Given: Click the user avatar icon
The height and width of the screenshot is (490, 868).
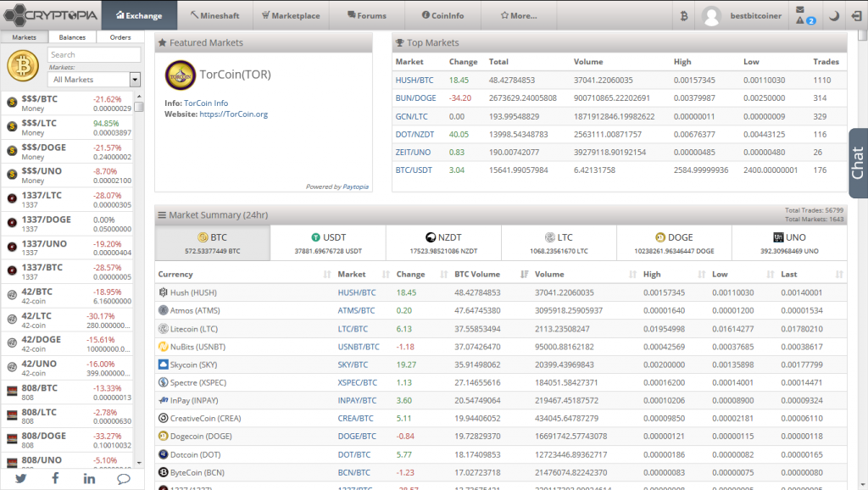Looking at the screenshot, I should 711,16.
